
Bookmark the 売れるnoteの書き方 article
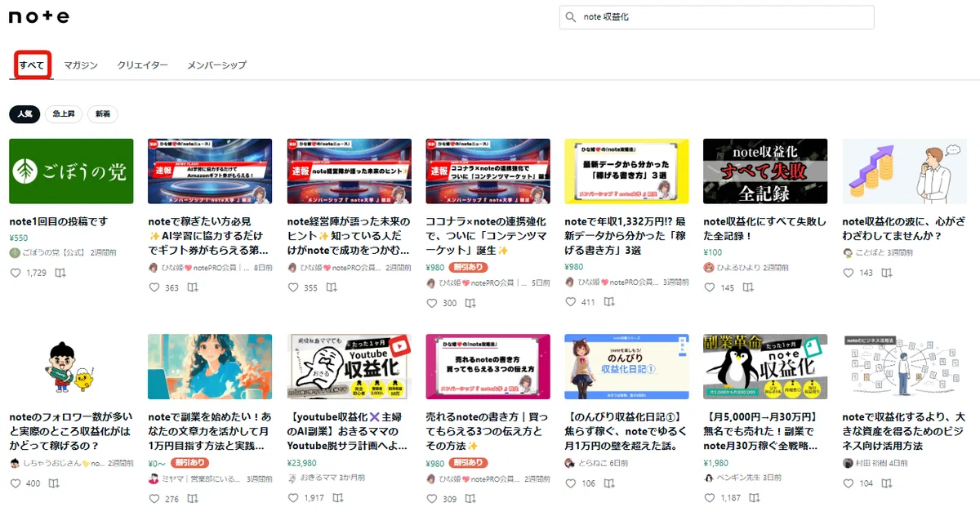coord(470,499)
